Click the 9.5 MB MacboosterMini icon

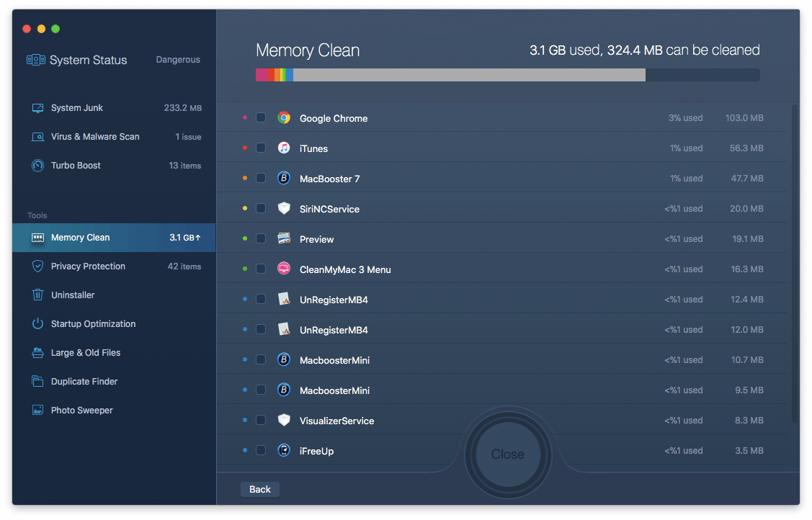coord(284,390)
